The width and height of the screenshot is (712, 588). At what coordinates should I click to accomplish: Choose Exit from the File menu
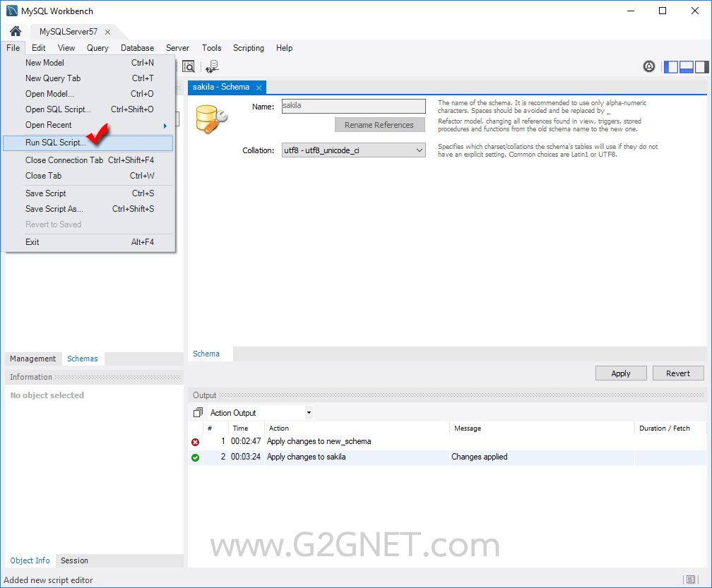pos(88,242)
